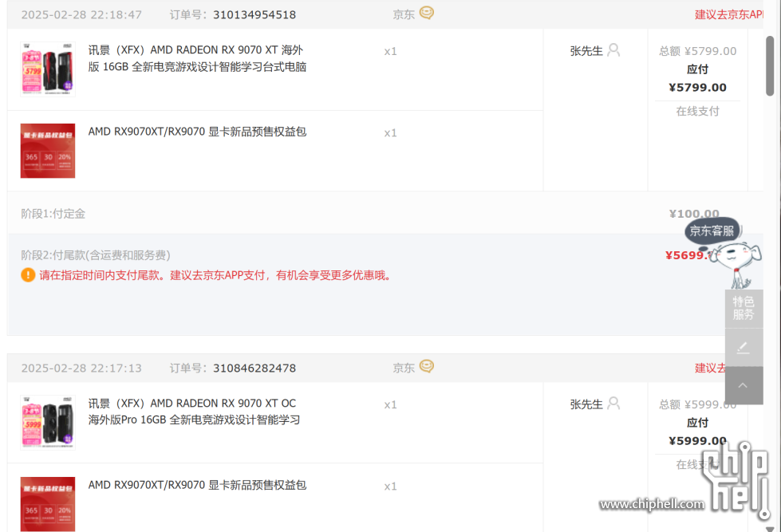This screenshot has width=781, height=532.
Task: Open 预售权益包 thumbnail in second order
Action: click(x=48, y=504)
